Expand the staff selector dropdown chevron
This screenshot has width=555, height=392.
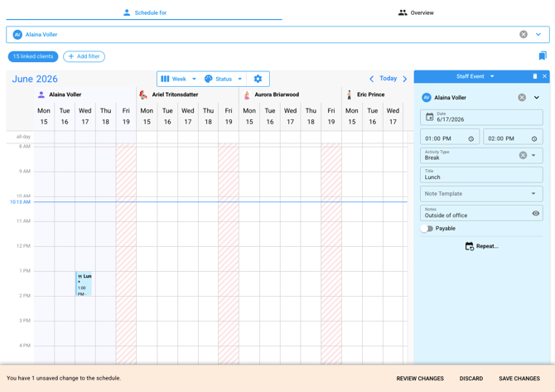pos(538,34)
